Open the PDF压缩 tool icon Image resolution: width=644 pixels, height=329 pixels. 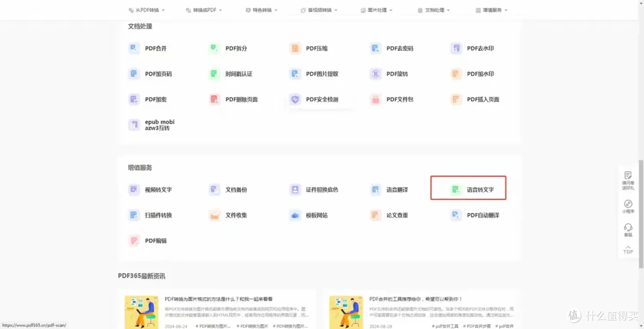point(295,48)
